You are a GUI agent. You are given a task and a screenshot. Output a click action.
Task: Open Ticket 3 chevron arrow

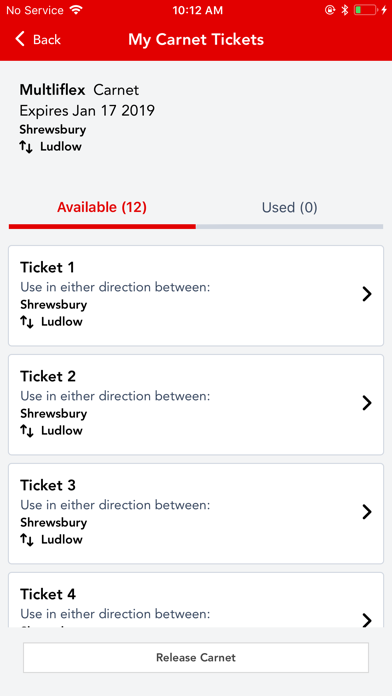[367, 512]
